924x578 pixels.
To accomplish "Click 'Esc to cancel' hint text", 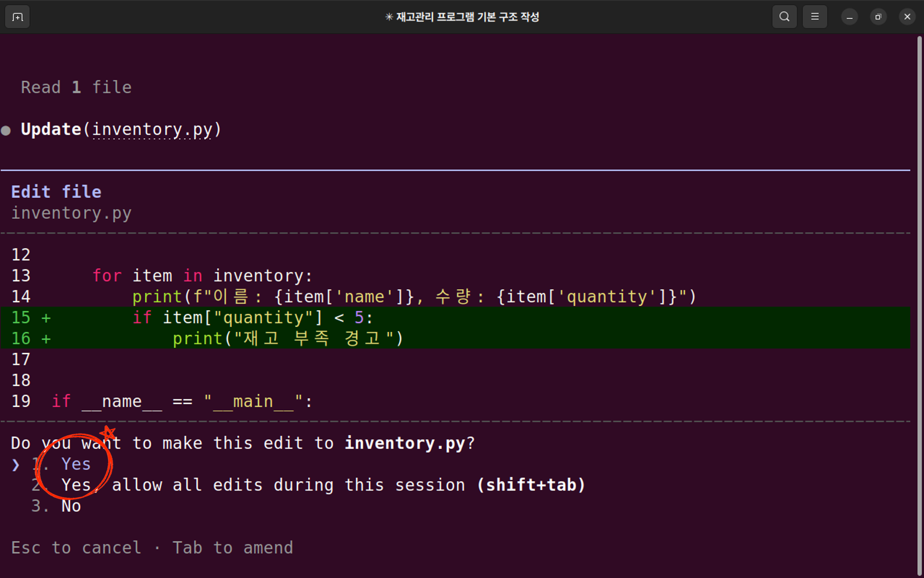I will click(x=76, y=548).
